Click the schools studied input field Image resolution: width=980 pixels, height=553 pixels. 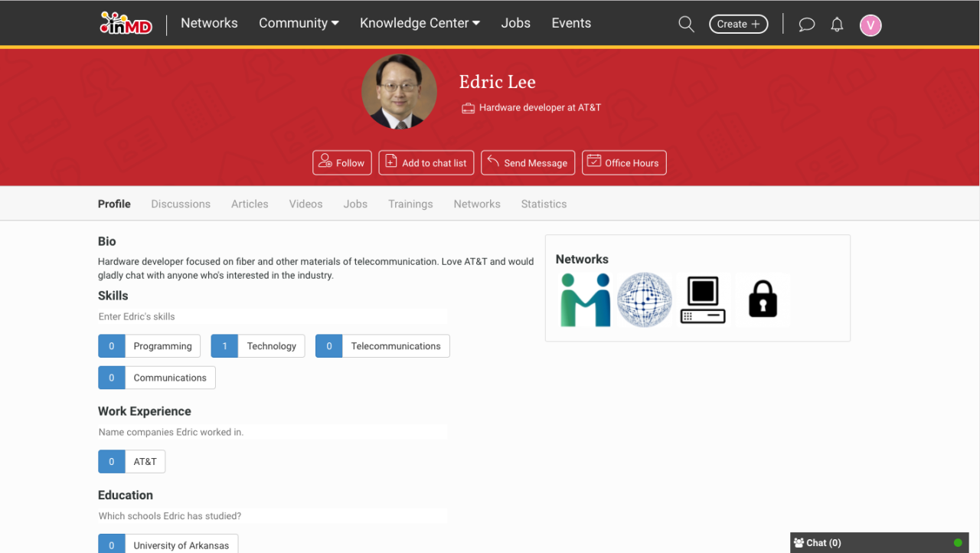tap(273, 516)
